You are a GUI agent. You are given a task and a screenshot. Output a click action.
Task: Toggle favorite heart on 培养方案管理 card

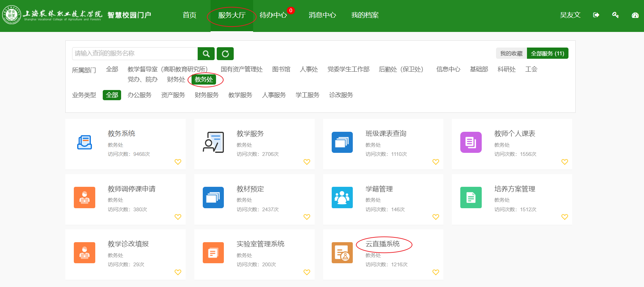click(x=564, y=217)
